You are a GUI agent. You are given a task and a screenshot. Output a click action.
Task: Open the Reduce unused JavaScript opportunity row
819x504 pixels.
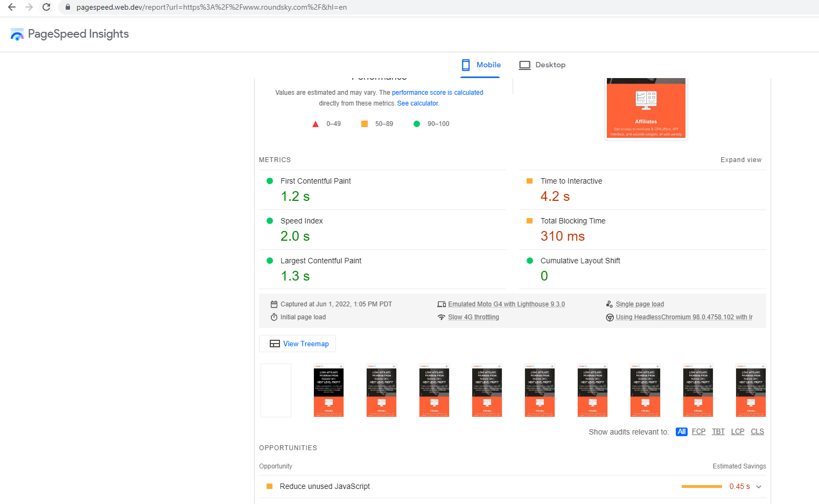tap(513, 487)
